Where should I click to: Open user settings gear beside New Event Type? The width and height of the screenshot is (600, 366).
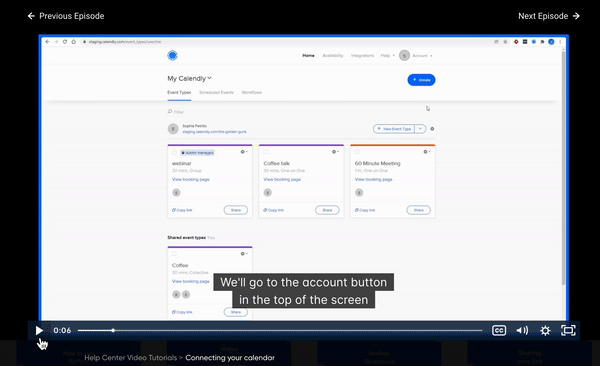[x=432, y=129]
